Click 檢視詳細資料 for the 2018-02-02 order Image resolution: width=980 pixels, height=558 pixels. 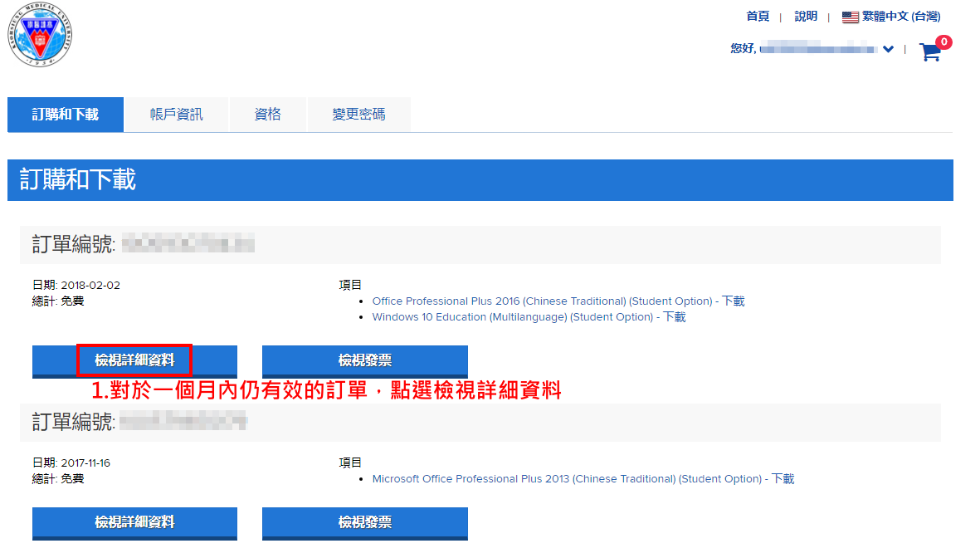[134, 361]
